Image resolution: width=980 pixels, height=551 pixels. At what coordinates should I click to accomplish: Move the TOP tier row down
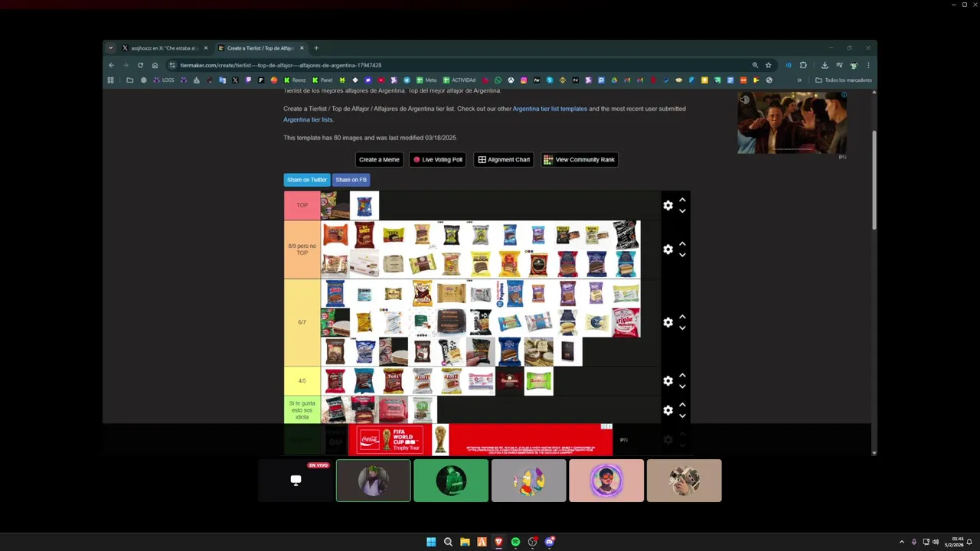pos(682,210)
